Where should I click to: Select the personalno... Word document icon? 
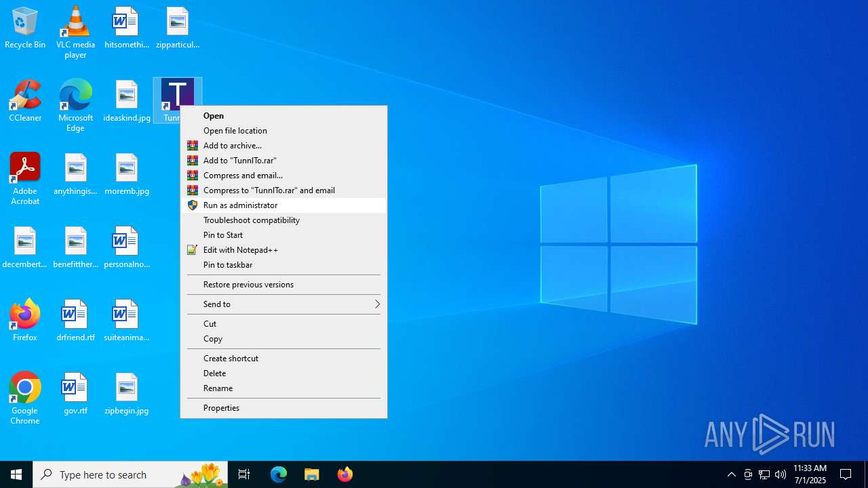(x=126, y=248)
